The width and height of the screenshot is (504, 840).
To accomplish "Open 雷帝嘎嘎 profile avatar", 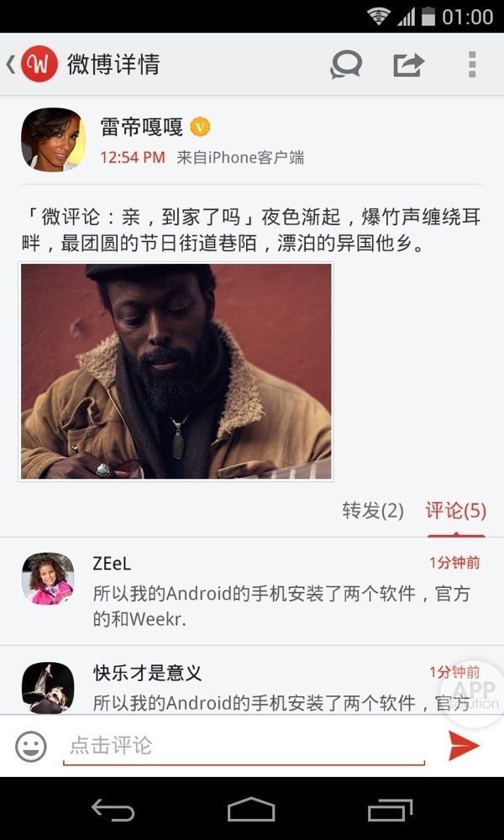I will [53, 139].
